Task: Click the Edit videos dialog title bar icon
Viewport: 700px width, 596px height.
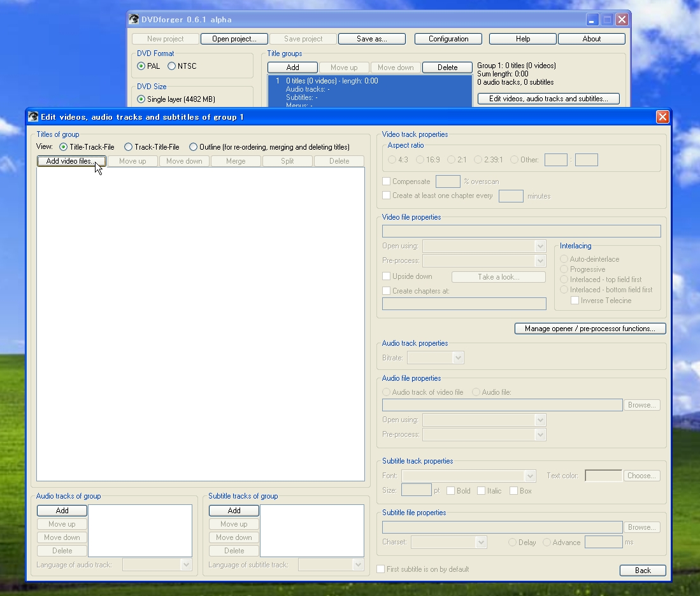Action: tap(33, 117)
